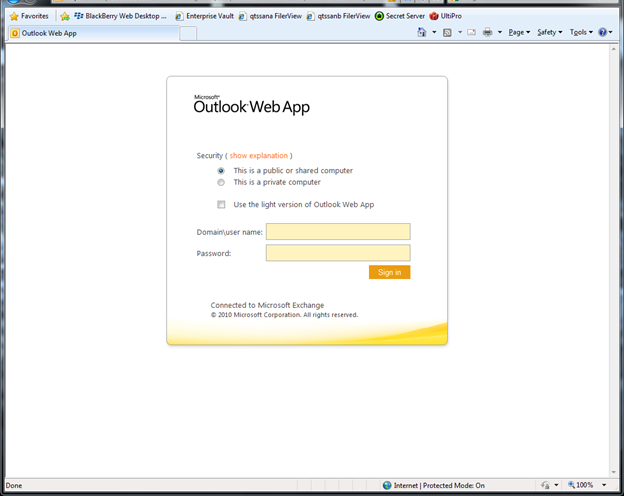Open BlackBerry Web Desktop favorite link
The width and height of the screenshot is (625, 497).
[120, 16]
